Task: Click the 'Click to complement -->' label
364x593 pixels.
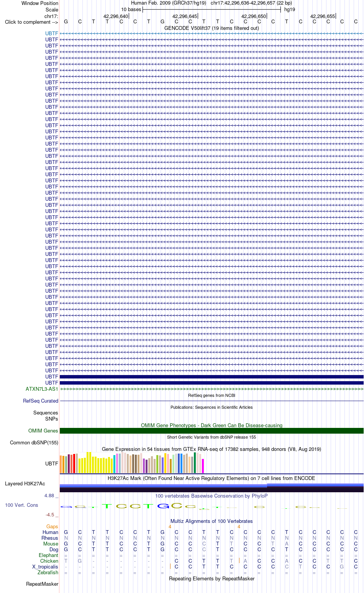Action: point(31,22)
